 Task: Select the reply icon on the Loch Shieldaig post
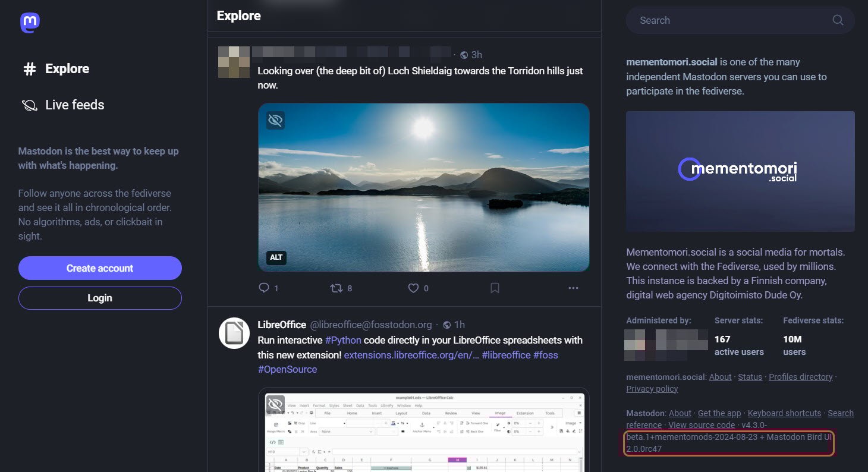263,288
